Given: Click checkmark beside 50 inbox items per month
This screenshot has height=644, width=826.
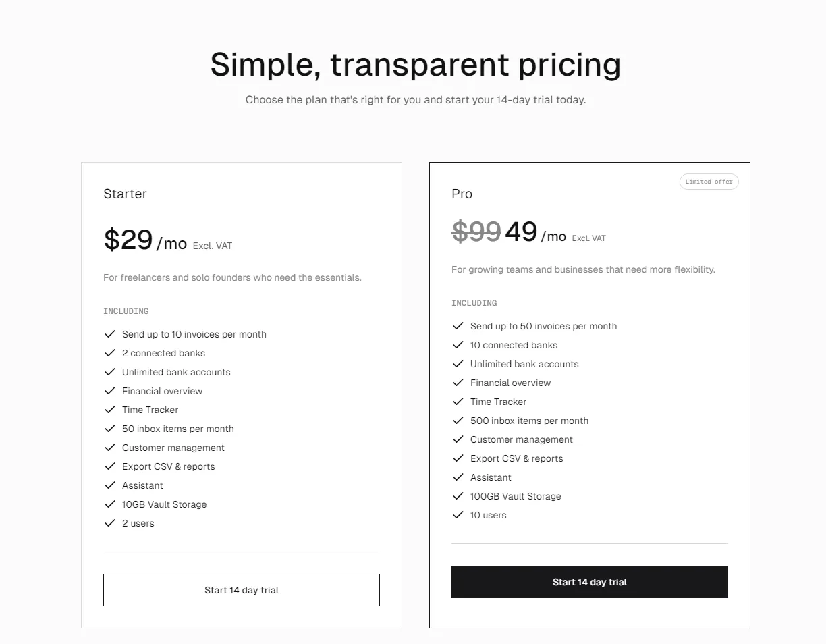Looking at the screenshot, I should click(110, 429).
